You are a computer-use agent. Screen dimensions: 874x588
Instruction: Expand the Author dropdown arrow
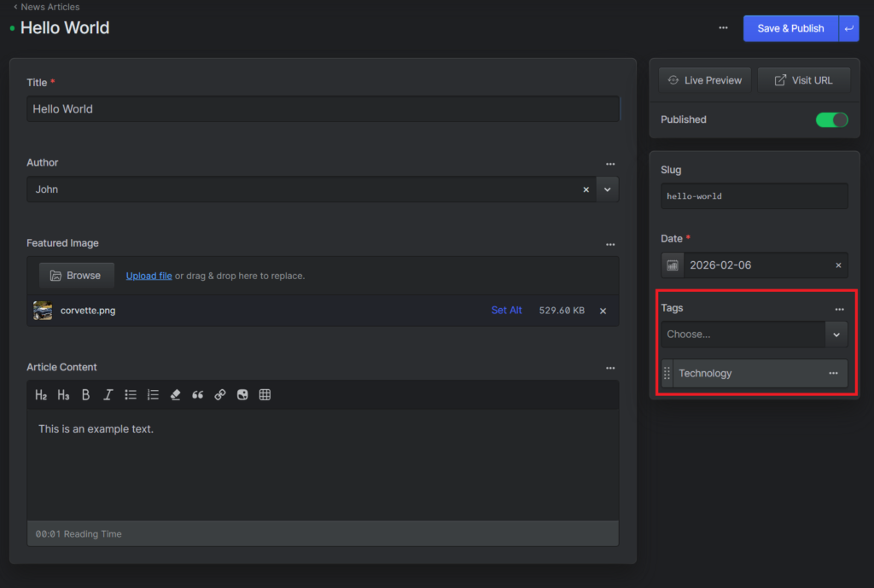[x=607, y=189]
